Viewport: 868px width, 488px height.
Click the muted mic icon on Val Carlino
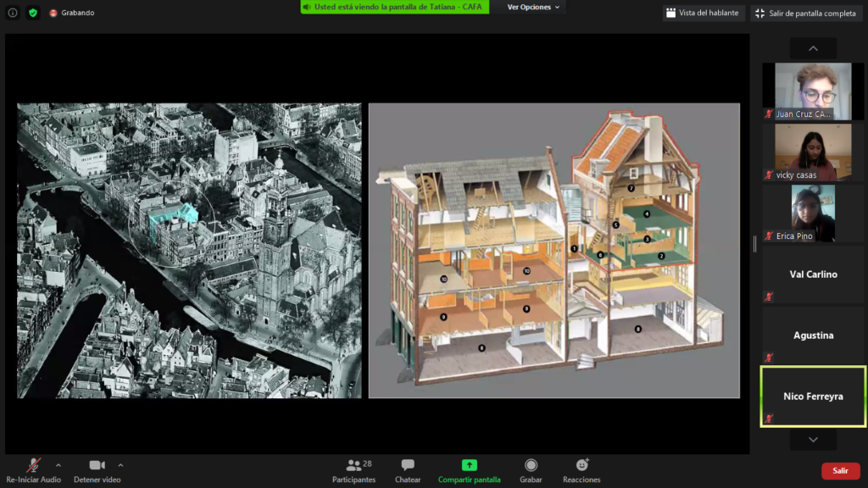pos(768,297)
